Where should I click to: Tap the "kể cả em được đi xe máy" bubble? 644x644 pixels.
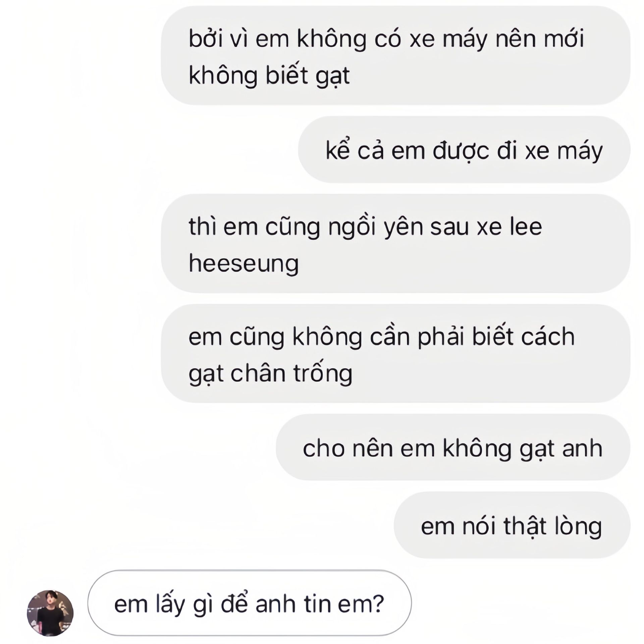464,149
